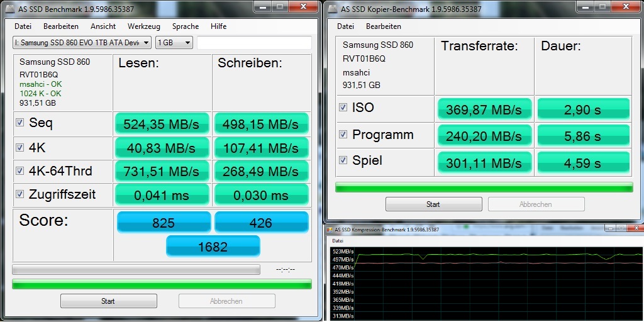Click the 523MB/s graph axis label
Screen dimensions: 644x322
pos(343,252)
